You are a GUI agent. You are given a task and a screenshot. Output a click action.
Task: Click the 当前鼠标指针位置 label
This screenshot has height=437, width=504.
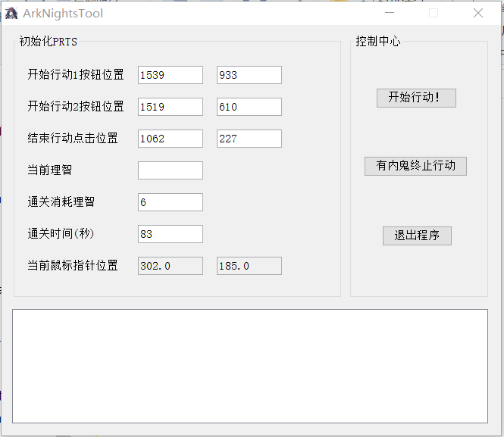tap(73, 266)
